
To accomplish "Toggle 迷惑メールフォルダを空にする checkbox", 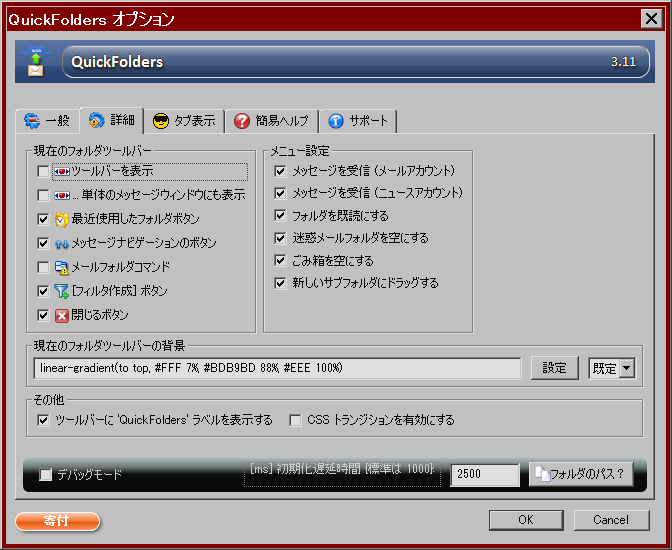I will click(280, 238).
